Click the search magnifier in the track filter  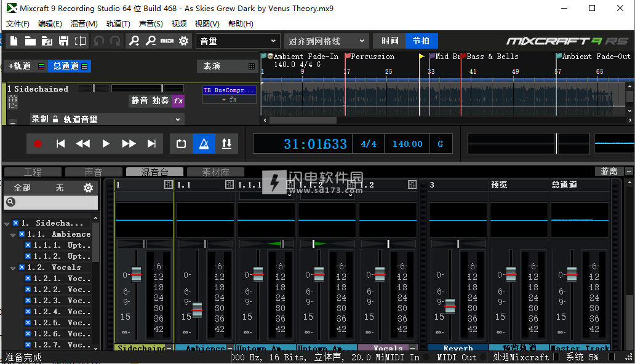point(10,202)
